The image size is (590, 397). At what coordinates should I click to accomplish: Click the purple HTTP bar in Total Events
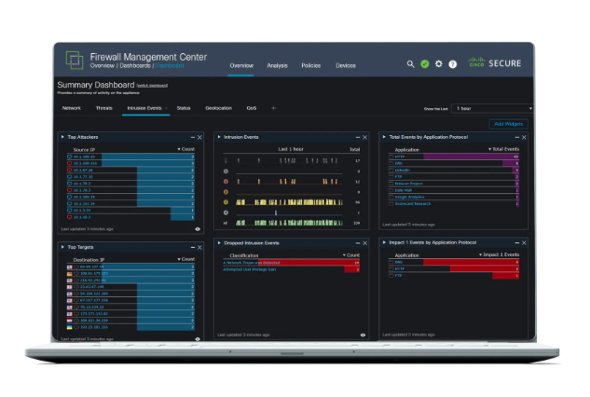click(471, 157)
